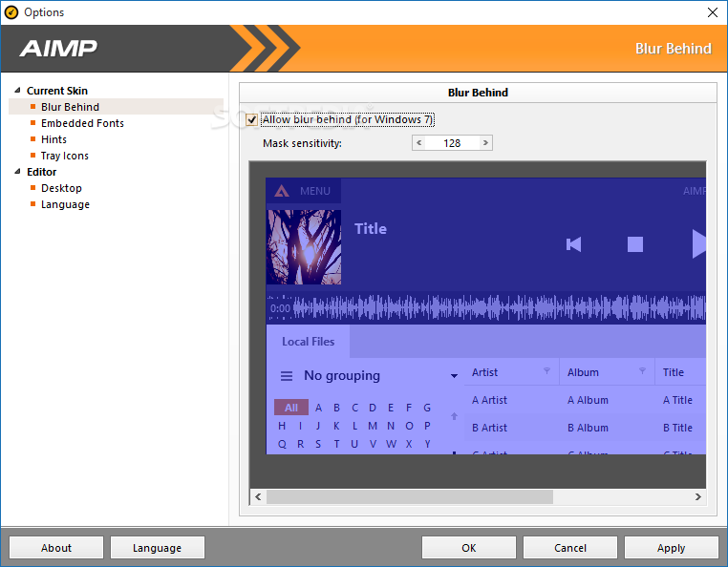Click the horizontal scrollbar thumb

pyautogui.click(x=410, y=497)
